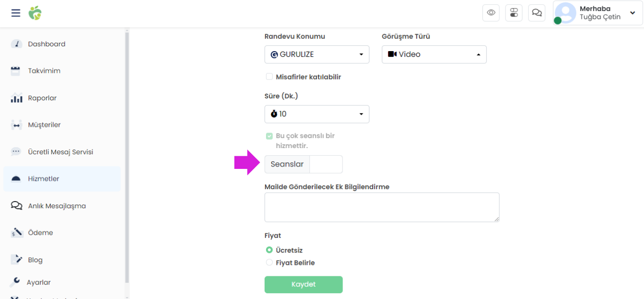
Task: Select the Fiyat Belirle radio option
Action: 269,263
